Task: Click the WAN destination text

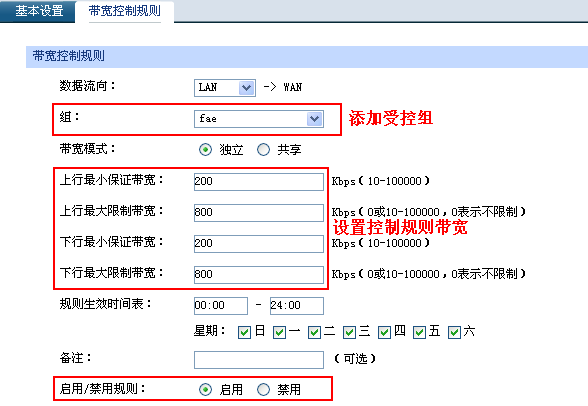Action: (x=292, y=87)
